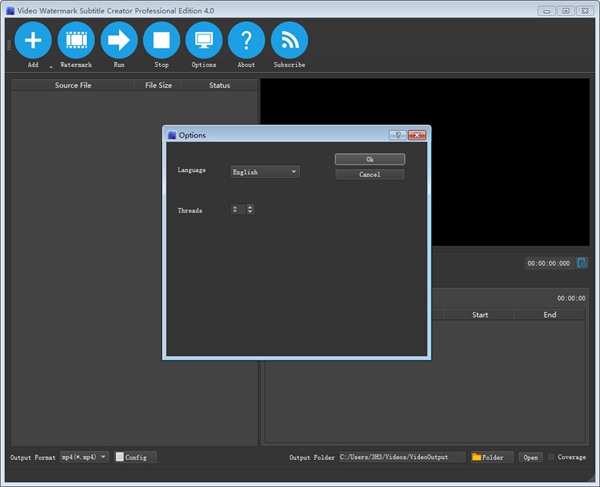
Task: Start processing with the Run arrow
Action: 119,40
